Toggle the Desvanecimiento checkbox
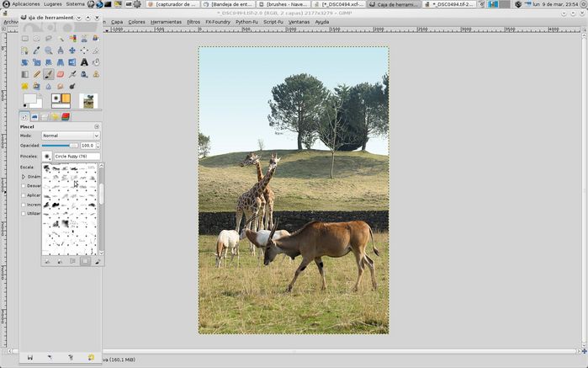This screenshot has width=588, height=368. click(x=24, y=186)
